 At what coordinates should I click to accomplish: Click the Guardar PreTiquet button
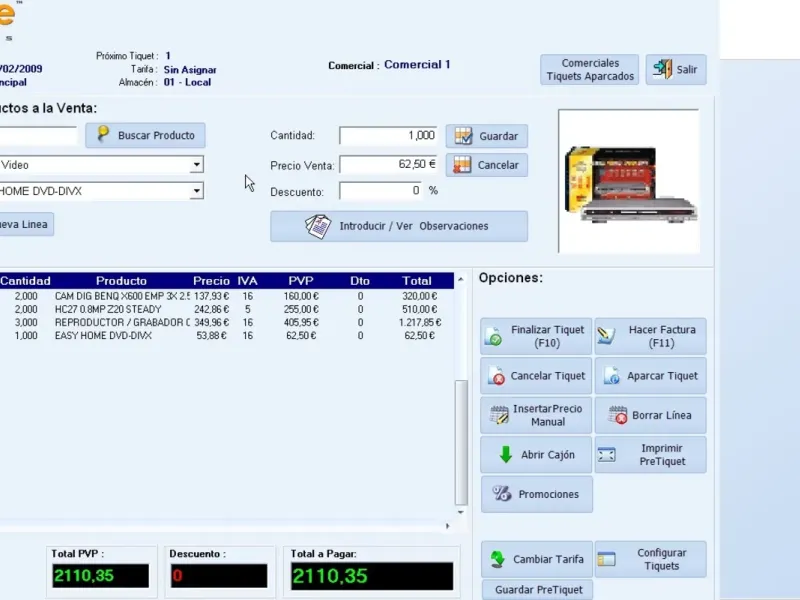click(x=537, y=590)
